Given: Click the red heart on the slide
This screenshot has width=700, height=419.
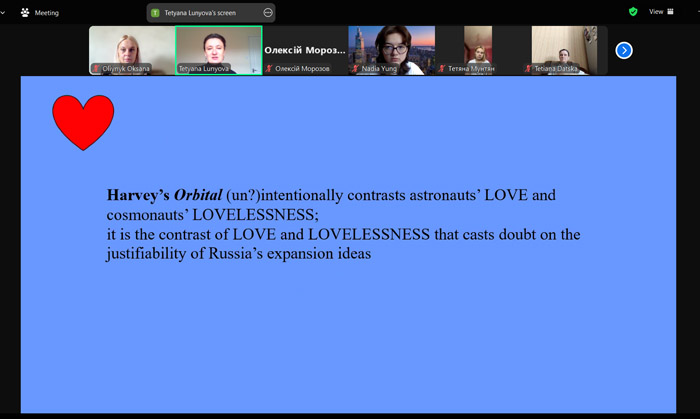Looking at the screenshot, I should click(83, 121).
